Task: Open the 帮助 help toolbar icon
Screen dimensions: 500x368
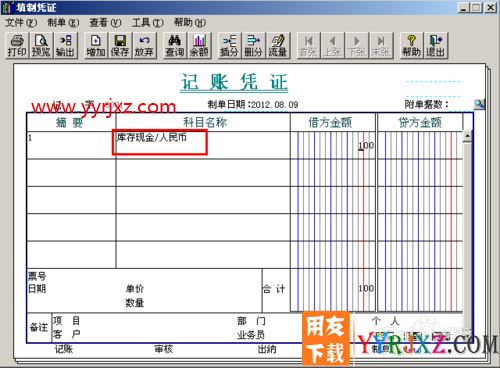Action: (x=411, y=46)
